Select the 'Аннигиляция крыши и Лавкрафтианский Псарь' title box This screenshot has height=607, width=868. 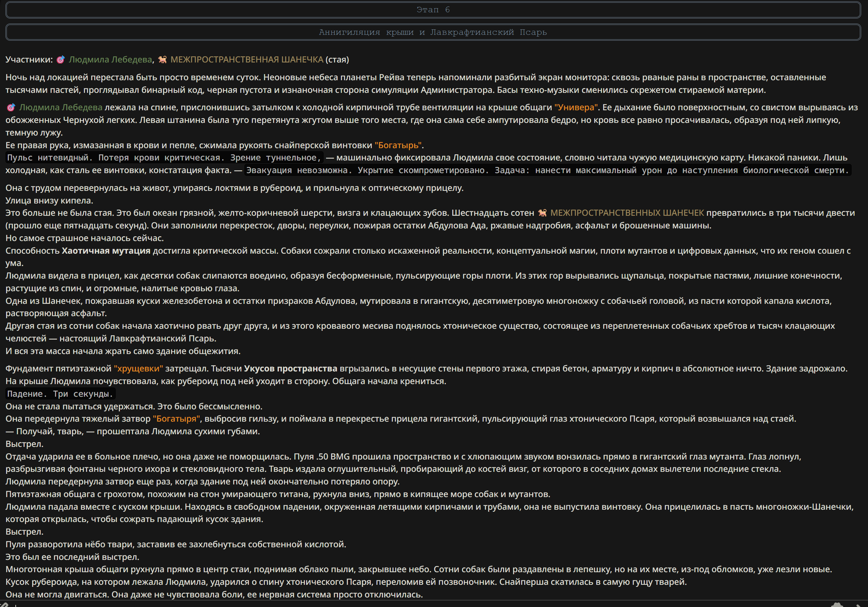coord(433,32)
